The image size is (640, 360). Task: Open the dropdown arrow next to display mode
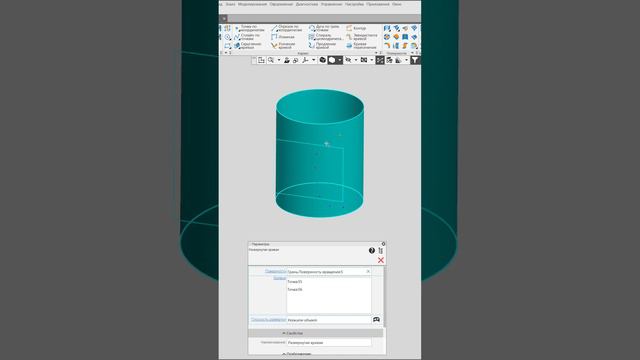340,60
